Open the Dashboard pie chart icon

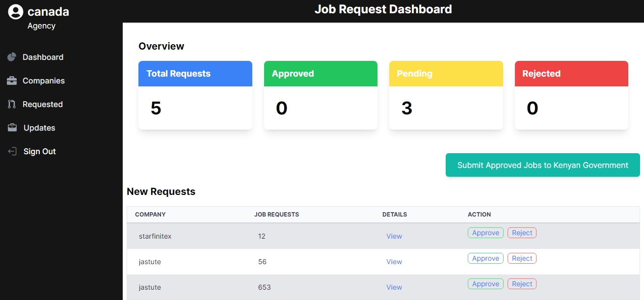[11, 57]
